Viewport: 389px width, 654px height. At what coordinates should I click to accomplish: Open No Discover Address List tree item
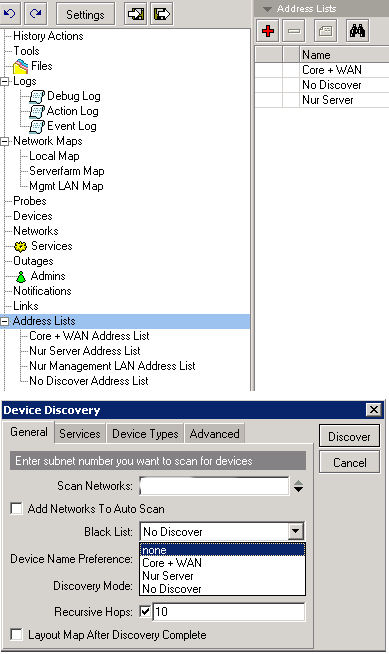tap(88, 381)
